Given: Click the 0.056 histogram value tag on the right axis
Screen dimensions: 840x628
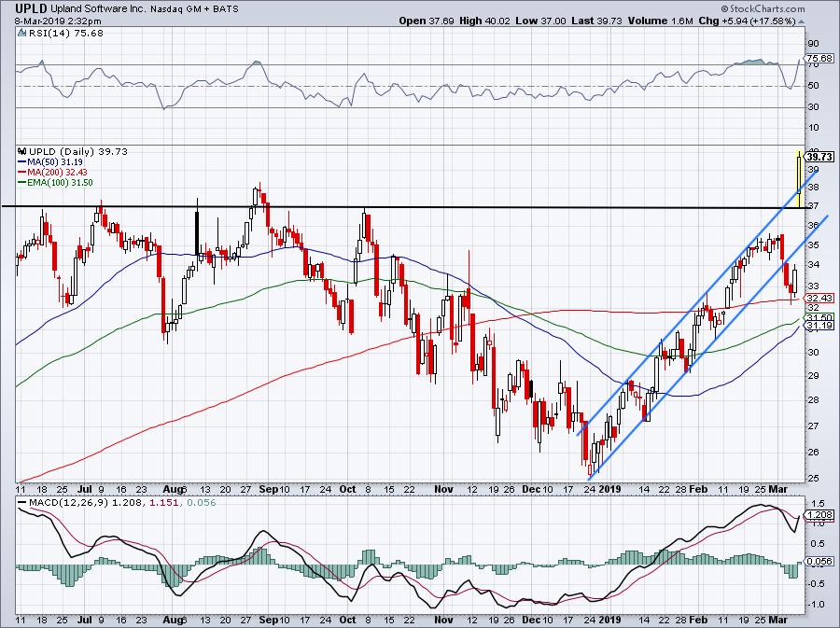Looking at the screenshot, I should 819,561.
